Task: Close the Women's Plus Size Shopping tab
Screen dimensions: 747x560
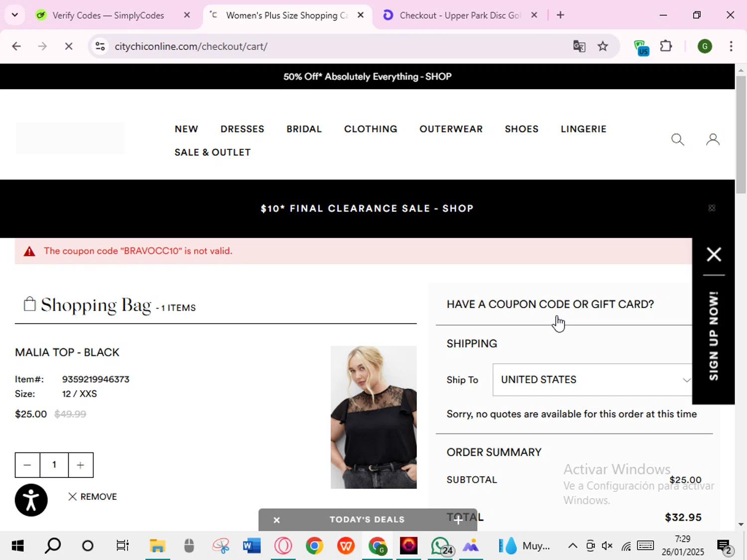Action: (x=361, y=15)
